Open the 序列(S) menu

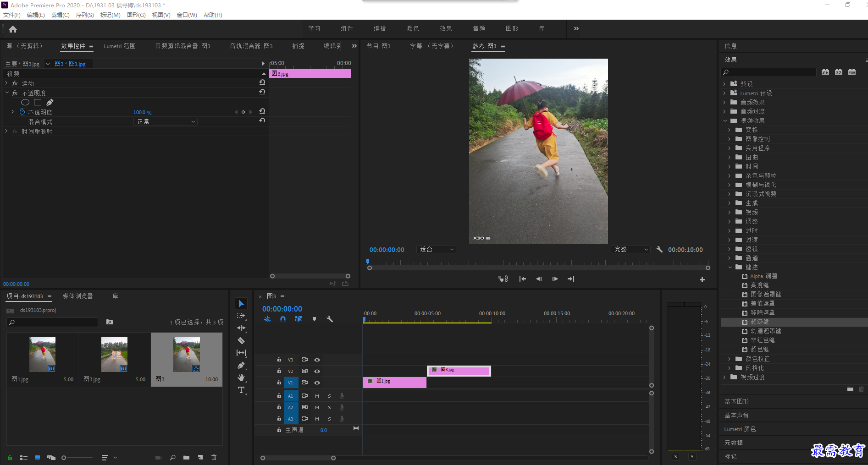coord(85,15)
